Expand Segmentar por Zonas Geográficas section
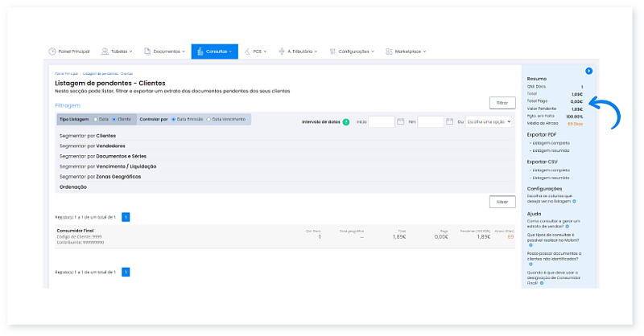Viewport: 644px width, 336px height. (100, 176)
